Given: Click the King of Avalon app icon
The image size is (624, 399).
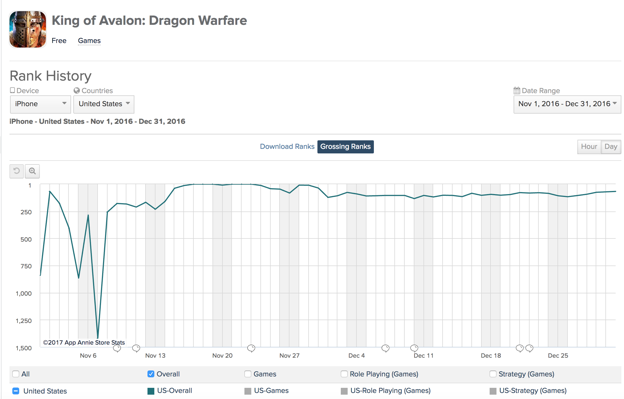Looking at the screenshot, I should click(x=27, y=29).
